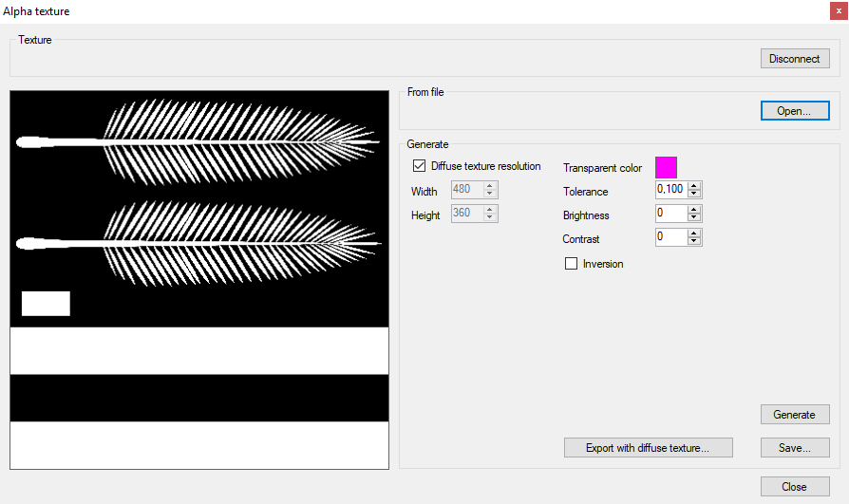Close the dialog with Close button
This screenshot has width=849, height=504.
[795, 487]
